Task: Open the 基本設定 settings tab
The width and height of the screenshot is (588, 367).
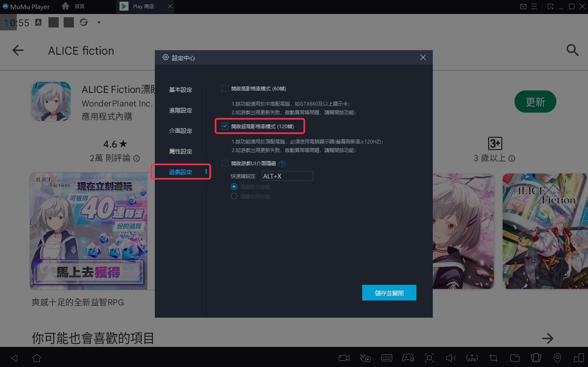Action: pyautogui.click(x=181, y=90)
